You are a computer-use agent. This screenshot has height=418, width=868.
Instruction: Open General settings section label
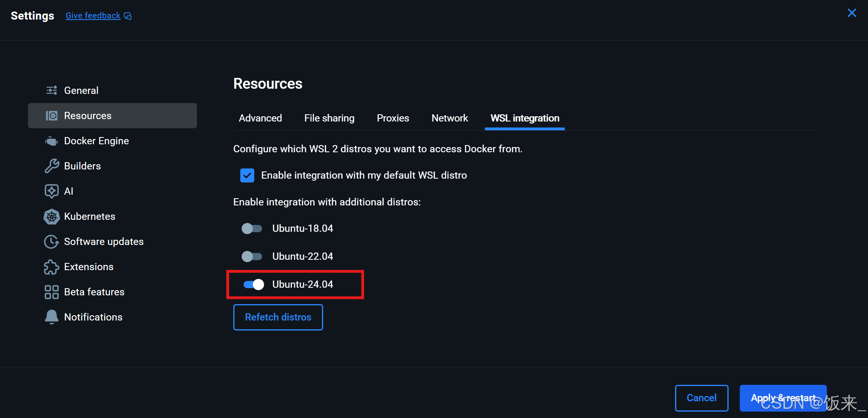81,90
